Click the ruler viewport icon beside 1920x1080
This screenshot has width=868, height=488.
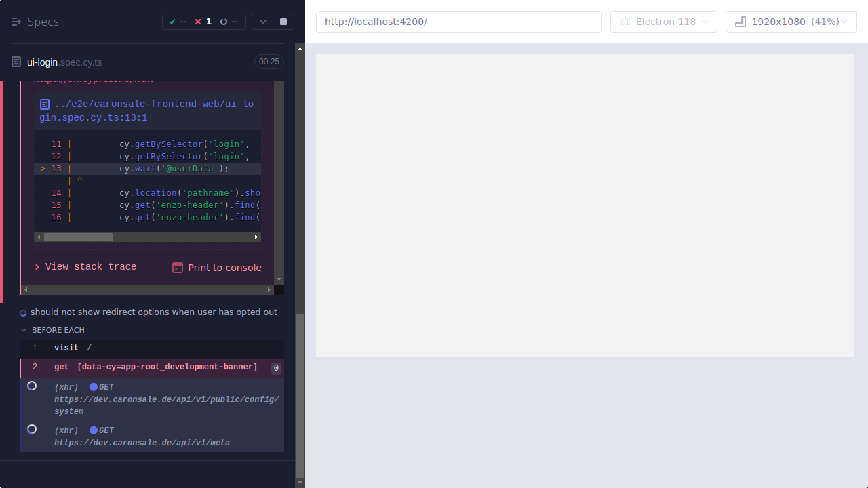[739, 21]
